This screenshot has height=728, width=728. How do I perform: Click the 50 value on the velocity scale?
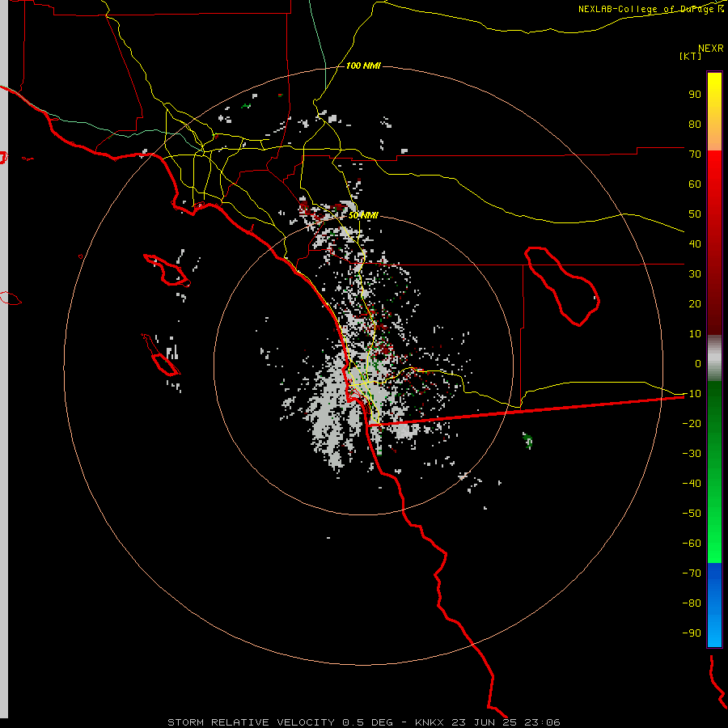tap(695, 214)
